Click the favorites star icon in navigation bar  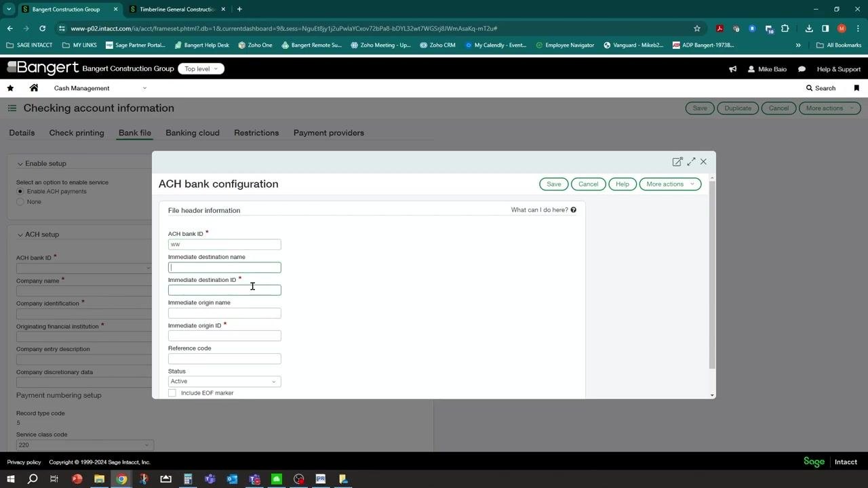(x=10, y=88)
